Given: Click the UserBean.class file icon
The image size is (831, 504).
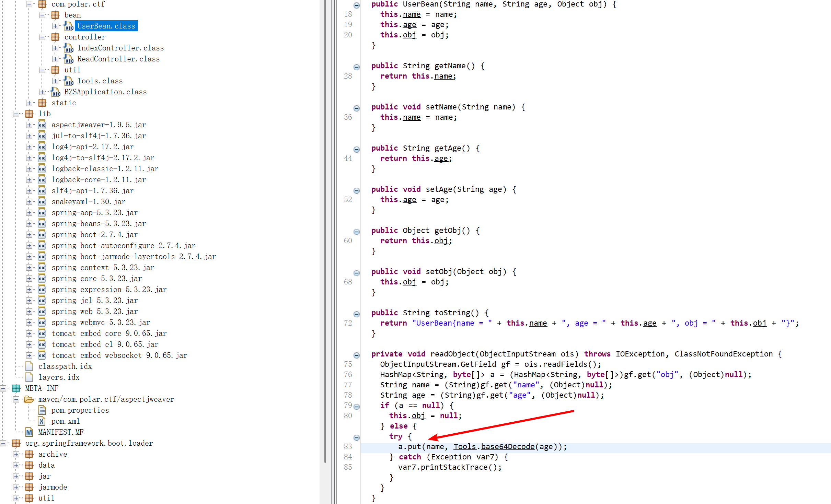Looking at the screenshot, I should click(x=69, y=26).
